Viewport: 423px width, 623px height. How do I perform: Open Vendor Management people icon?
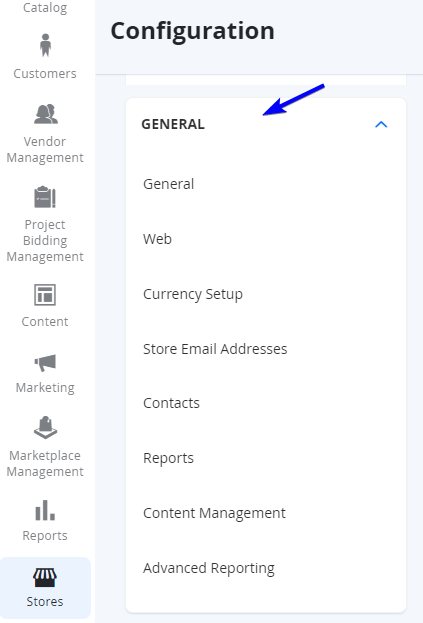click(46, 114)
